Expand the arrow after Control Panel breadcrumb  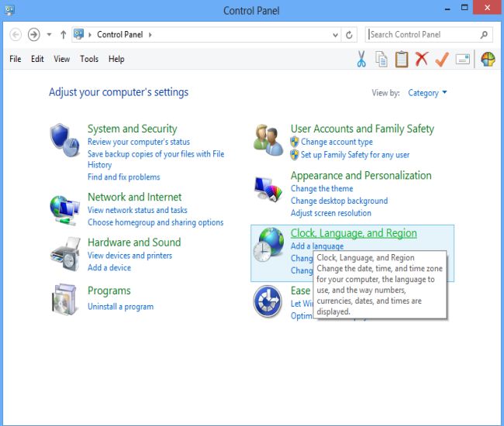point(150,35)
